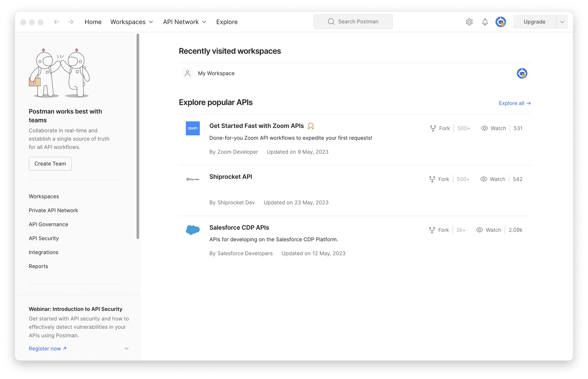Click the Search Postman field
This screenshot has width=588, height=379.
[353, 22]
